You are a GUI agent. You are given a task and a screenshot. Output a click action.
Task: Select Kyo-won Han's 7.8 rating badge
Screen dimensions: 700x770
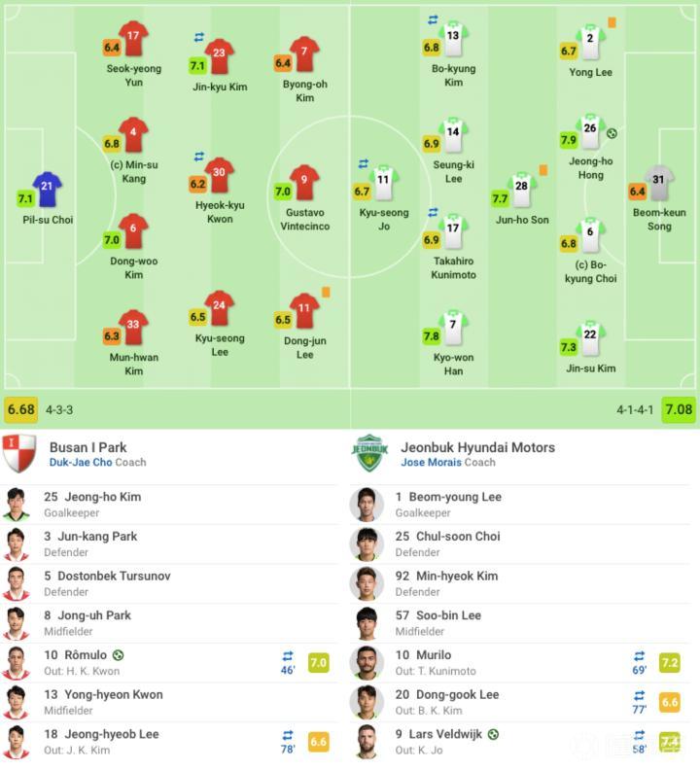coord(431,336)
